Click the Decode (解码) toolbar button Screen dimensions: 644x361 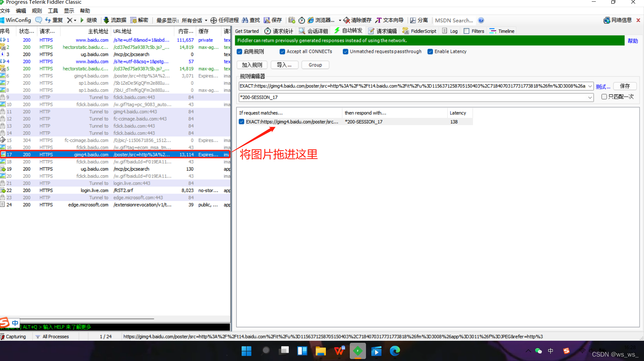pos(139,20)
